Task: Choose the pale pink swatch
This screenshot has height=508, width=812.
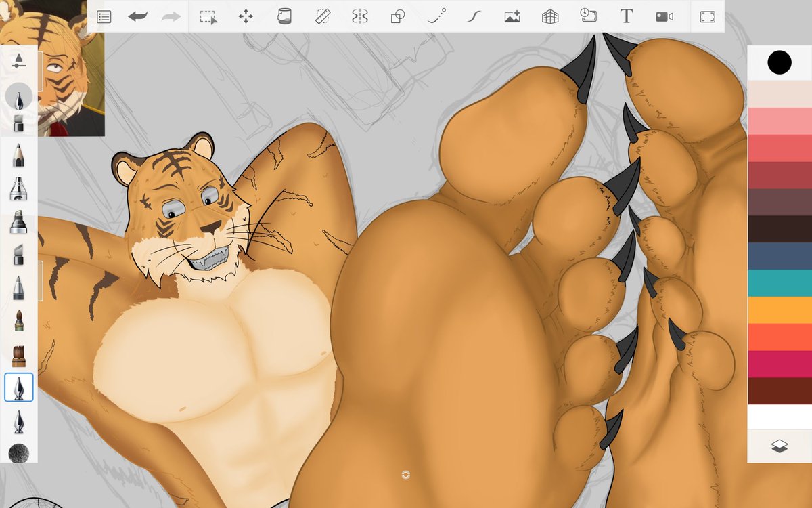Action: pos(780,94)
